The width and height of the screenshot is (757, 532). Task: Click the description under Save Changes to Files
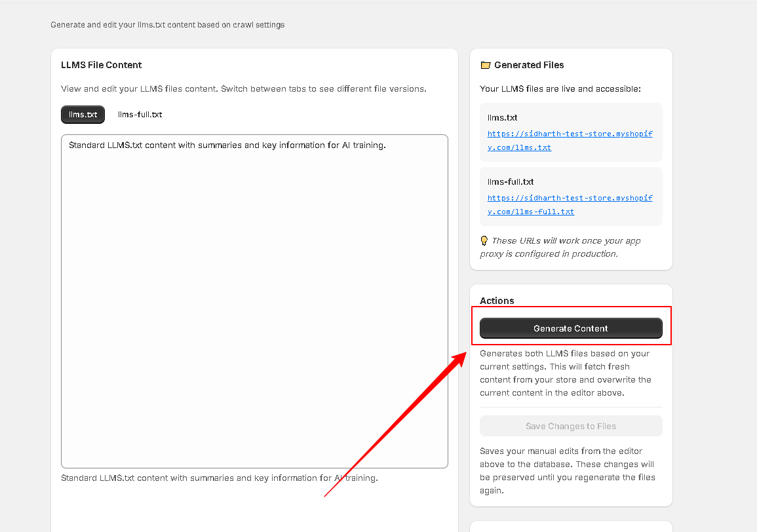[567, 470]
